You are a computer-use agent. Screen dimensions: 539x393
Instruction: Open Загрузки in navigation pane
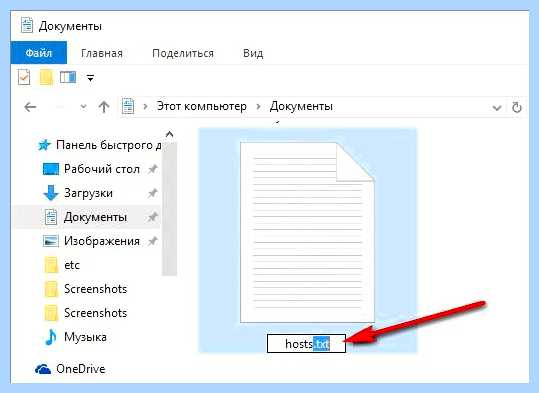pyautogui.click(x=88, y=193)
